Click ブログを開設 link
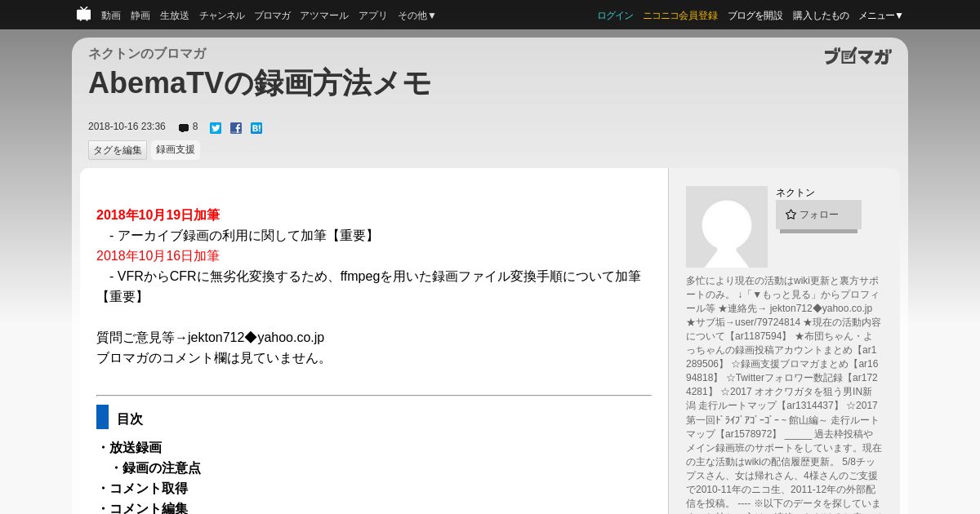The height and width of the screenshot is (514, 980). click(755, 16)
